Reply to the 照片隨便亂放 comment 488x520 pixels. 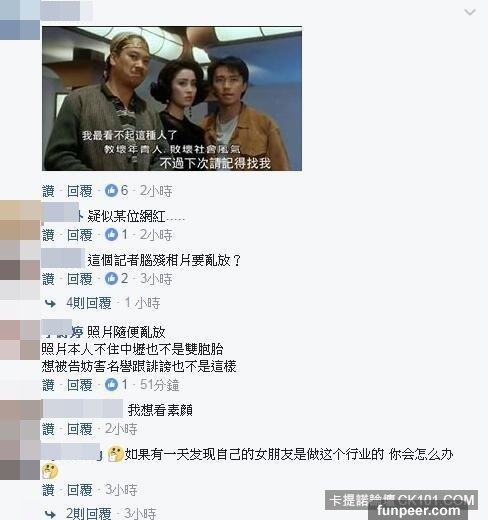80,385
